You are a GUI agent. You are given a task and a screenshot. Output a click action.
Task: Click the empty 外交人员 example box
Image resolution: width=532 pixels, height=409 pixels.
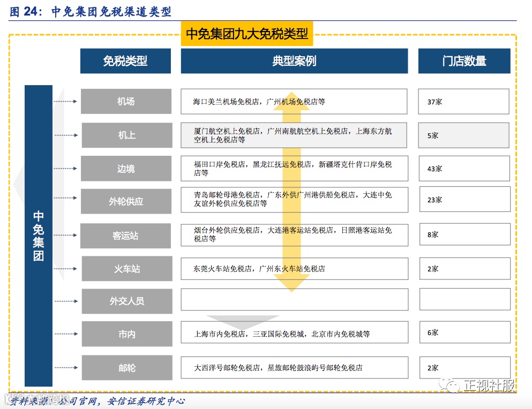[295, 299]
